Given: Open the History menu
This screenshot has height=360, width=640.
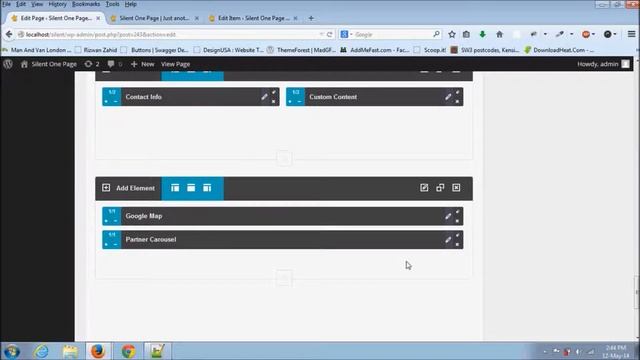Looking at the screenshot, I should (58, 4).
